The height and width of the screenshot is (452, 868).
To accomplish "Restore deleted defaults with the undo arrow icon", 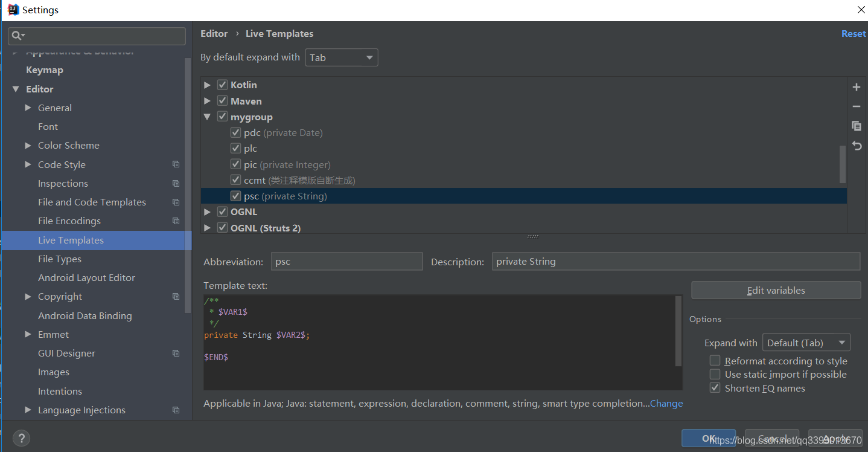I will (x=856, y=145).
